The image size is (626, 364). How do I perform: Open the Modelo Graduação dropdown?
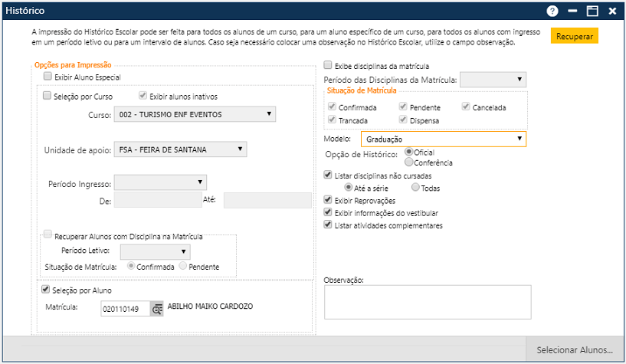pos(443,139)
